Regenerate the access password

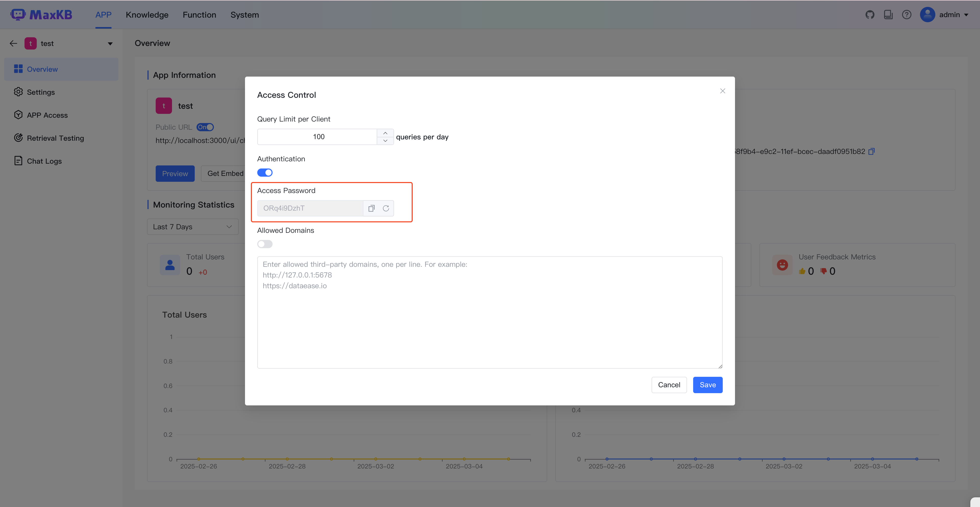pyautogui.click(x=386, y=208)
